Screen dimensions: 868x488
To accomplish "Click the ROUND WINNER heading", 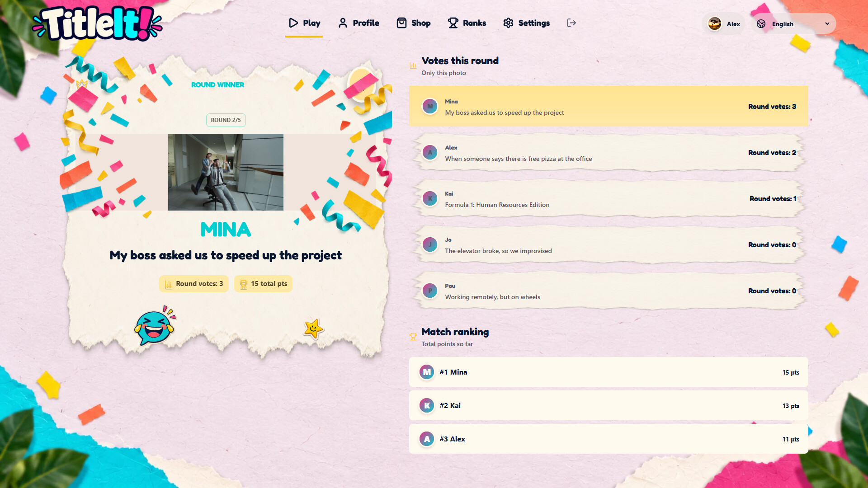I will pos(217,85).
